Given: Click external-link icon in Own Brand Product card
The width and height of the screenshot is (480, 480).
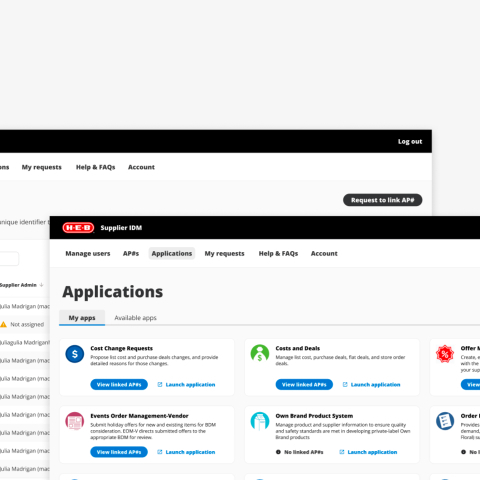Looking at the screenshot, I should (342, 452).
